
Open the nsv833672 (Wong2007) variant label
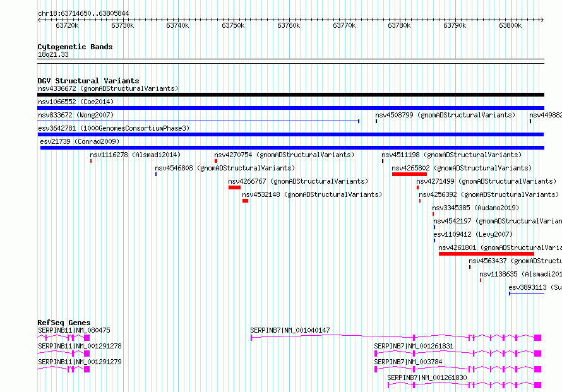tap(76, 115)
